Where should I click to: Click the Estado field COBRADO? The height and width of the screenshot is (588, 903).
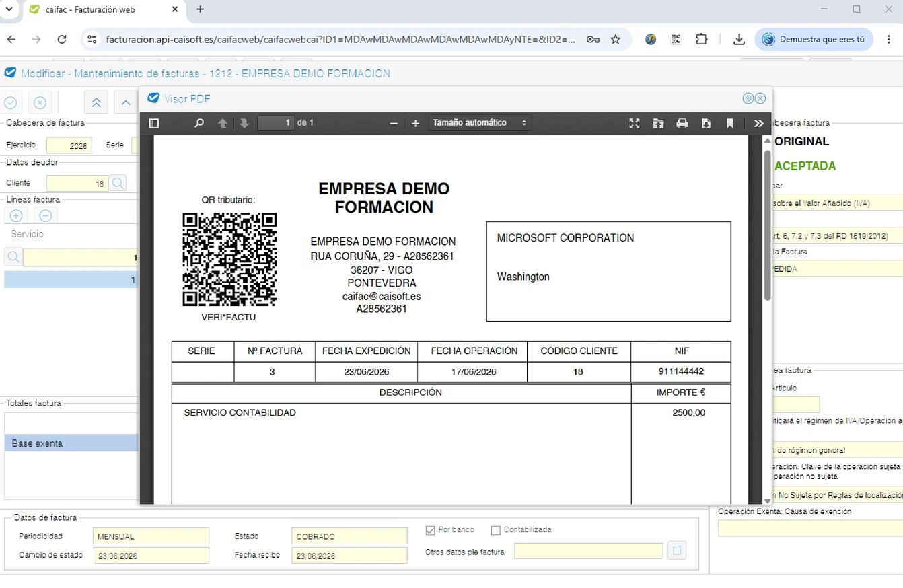pyautogui.click(x=349, y=536)
